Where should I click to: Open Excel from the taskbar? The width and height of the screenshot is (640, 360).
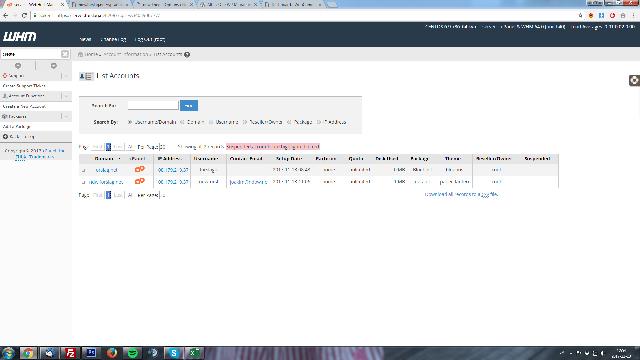(194, 353)
